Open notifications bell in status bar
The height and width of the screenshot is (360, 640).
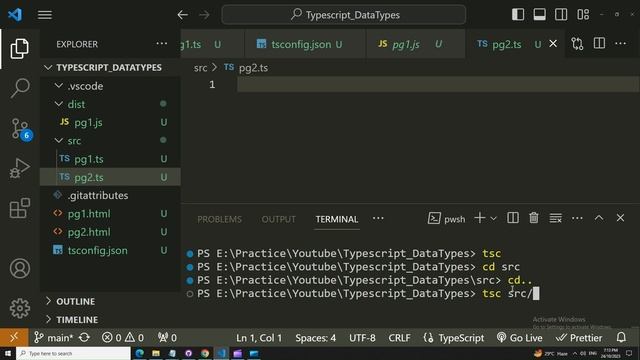pyautogui.click(x=621, y=337)
